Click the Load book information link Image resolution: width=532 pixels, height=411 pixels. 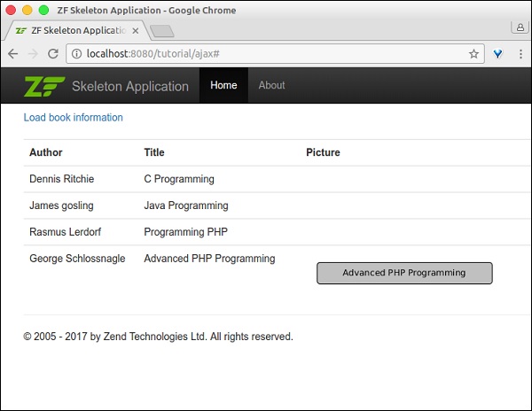[74, 117]
